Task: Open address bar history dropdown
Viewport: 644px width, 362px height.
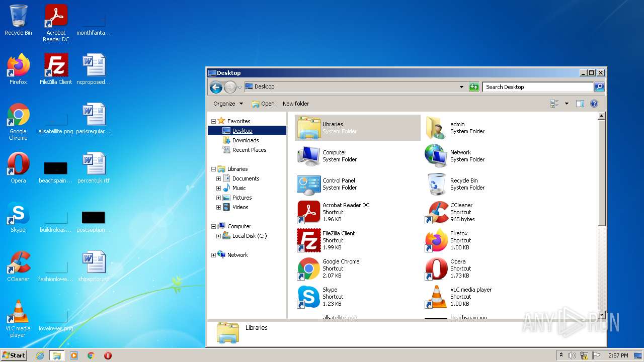Action: 461,87
